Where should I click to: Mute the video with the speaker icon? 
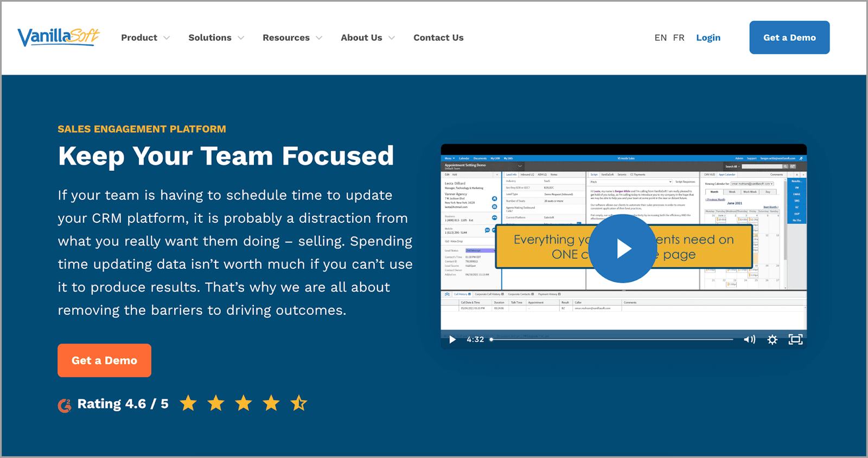tap(749, 340)
